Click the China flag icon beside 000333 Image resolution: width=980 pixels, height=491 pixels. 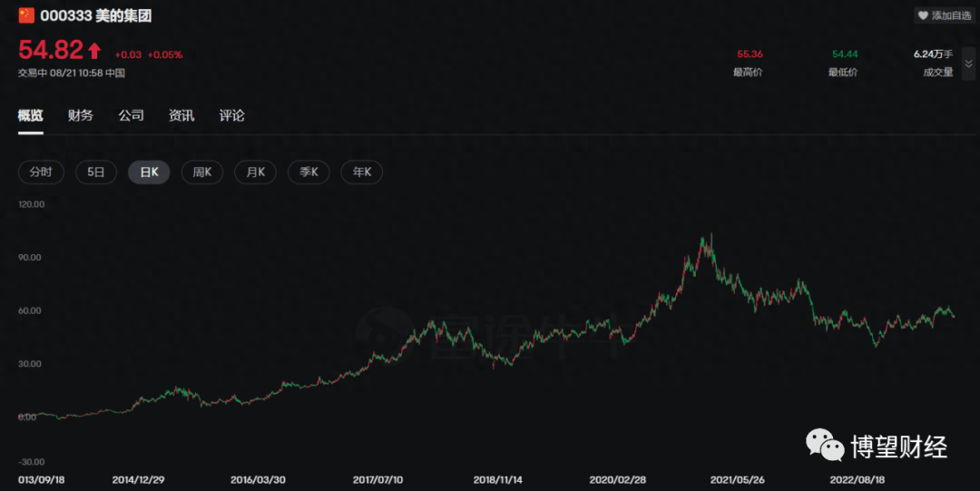tap(26, 15)
